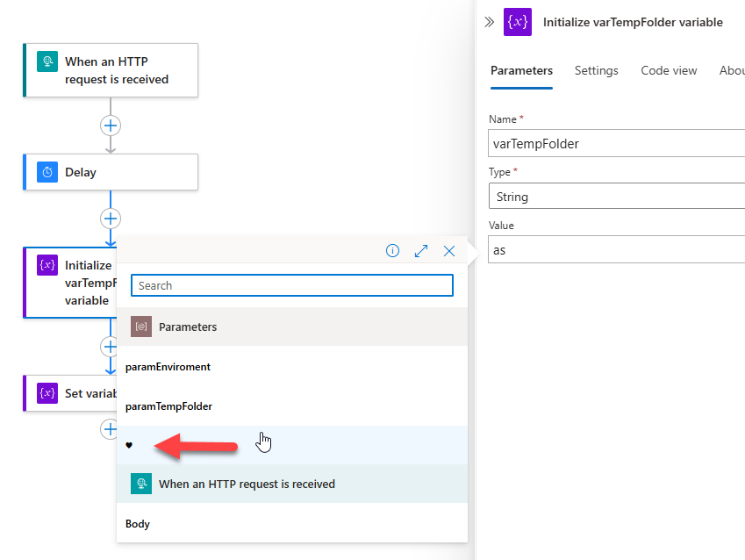
Task: Add a step below Set variable
Action: point(110,429)
